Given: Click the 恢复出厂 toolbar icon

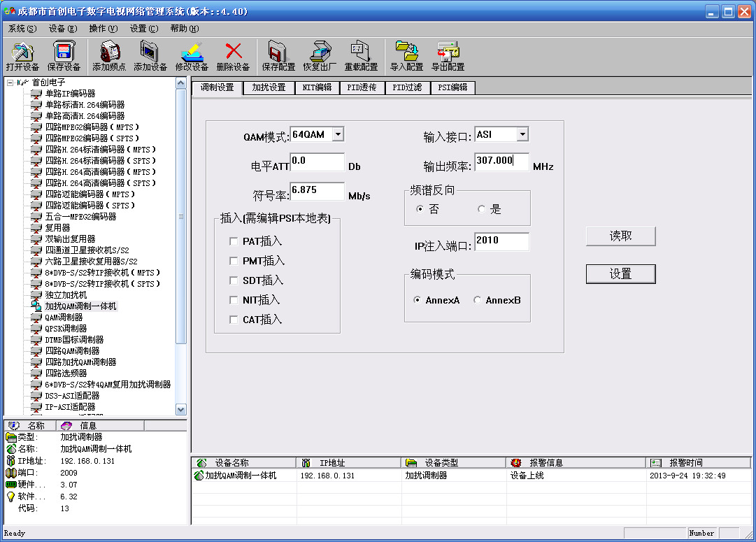Looking at the screenshot, I should 320,52.
